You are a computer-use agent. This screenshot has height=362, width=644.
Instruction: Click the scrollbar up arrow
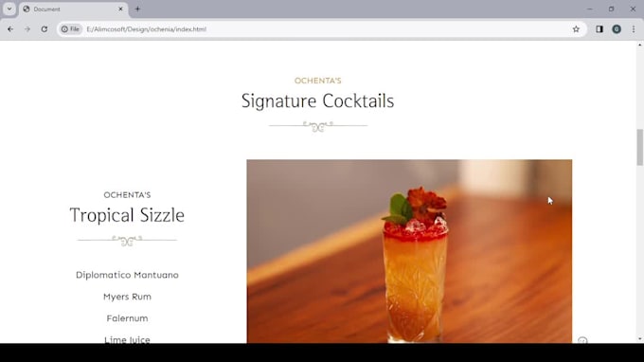pos(640,45)
